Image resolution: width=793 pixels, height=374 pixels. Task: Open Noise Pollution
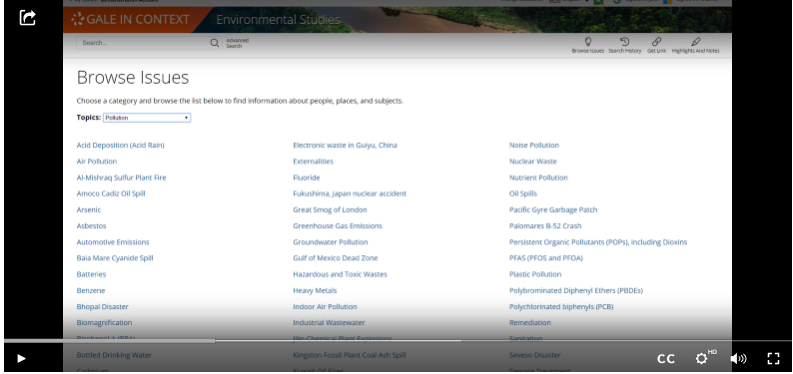coord(534,145)
